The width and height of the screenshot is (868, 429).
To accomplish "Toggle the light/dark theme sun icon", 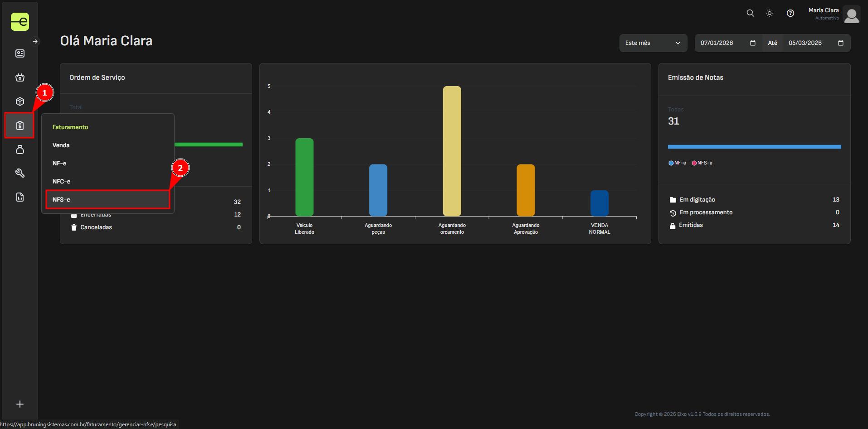I will click(770, 13).
